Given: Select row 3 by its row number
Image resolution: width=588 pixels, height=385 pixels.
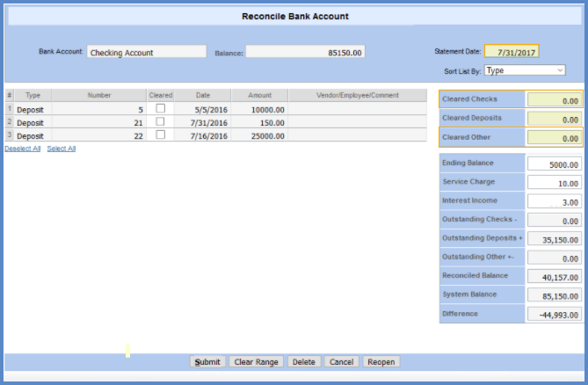Looking at the screenshot, I should [10, 135].
